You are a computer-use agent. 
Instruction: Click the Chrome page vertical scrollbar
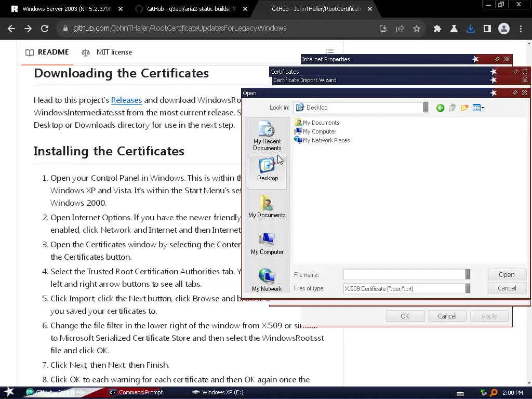529,214
